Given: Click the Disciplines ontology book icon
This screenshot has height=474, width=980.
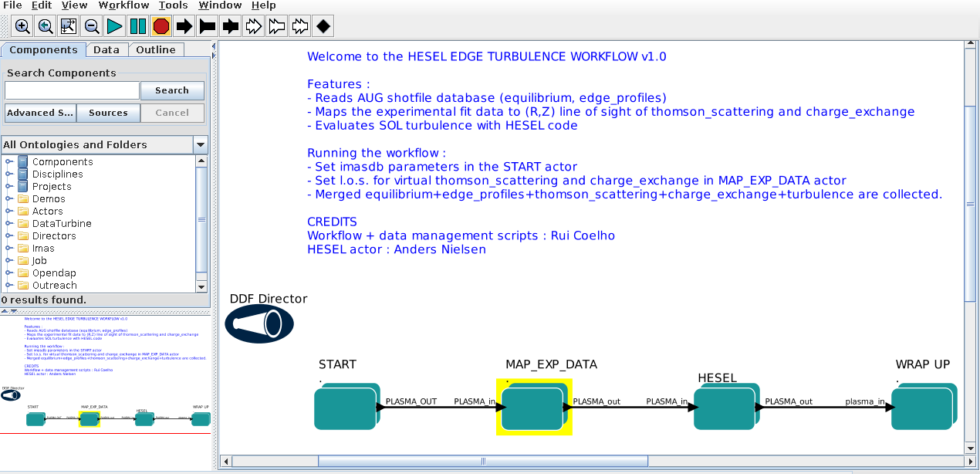Looking at the screenshot, I should (22, 174).
